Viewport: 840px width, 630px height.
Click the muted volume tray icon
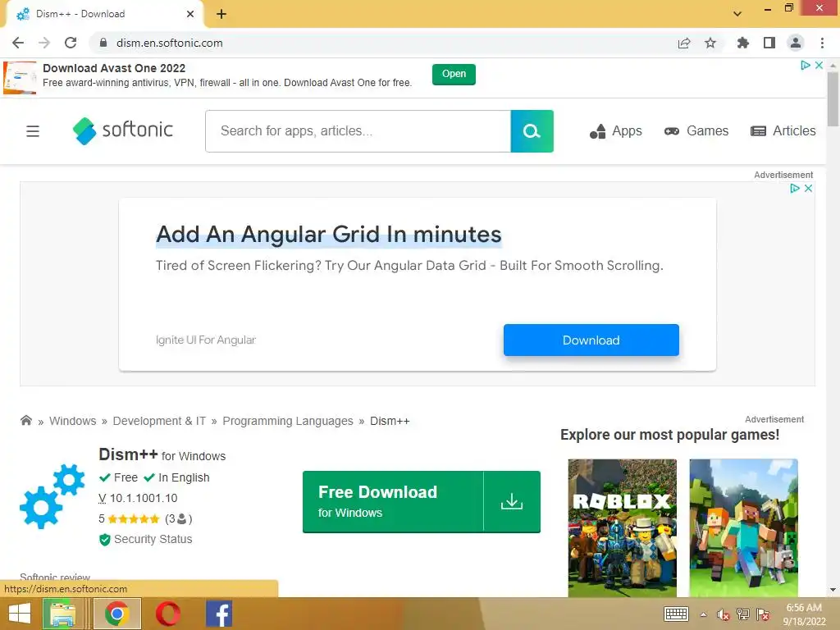tap(724, 614)
